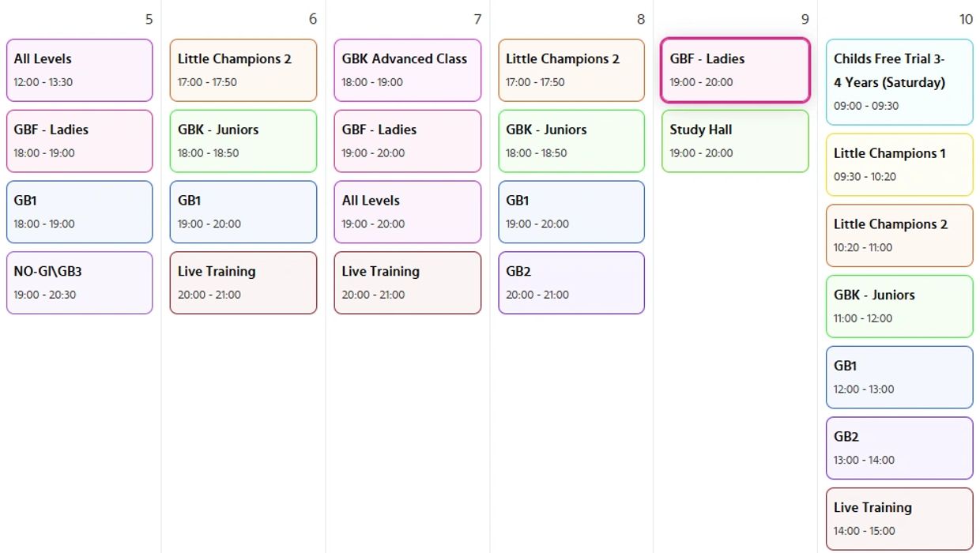
Task: Select the All Levels 12:00 - 13:30 class
Action: 79,70
